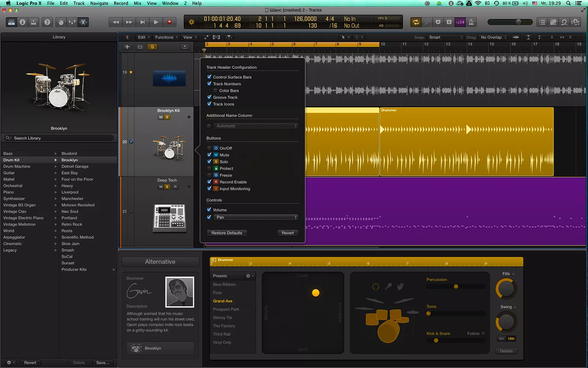Click the Library toolbar icon

11,22
